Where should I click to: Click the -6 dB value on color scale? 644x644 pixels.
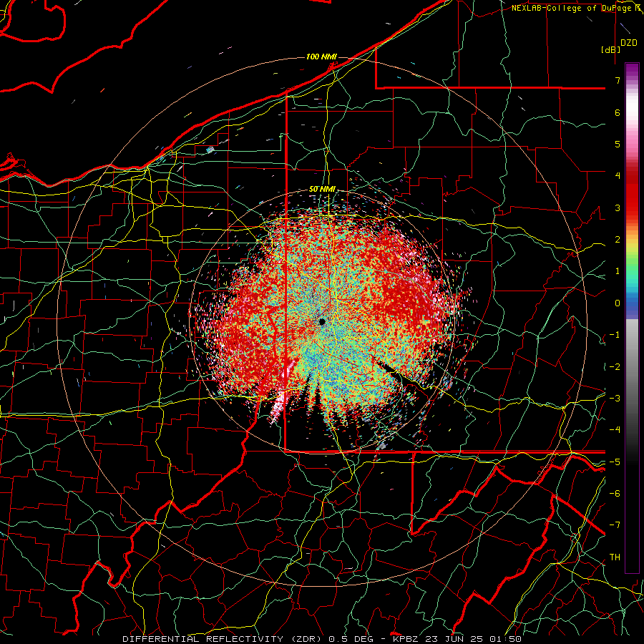tap(615, 493)
